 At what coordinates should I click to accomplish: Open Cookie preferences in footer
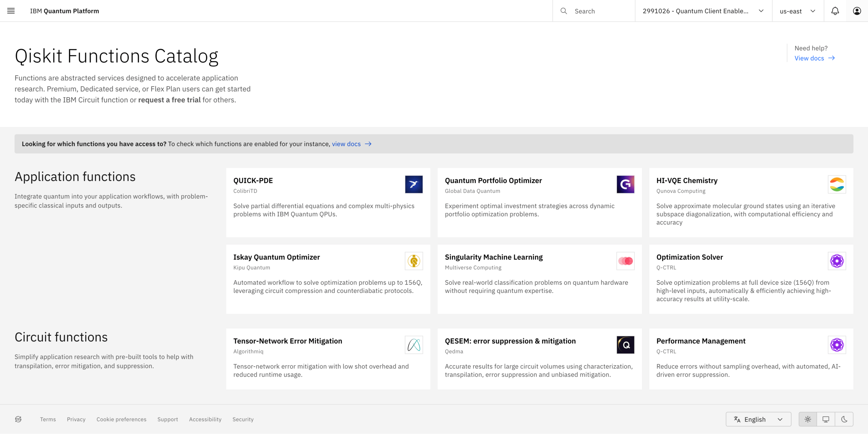pos(121,419)
